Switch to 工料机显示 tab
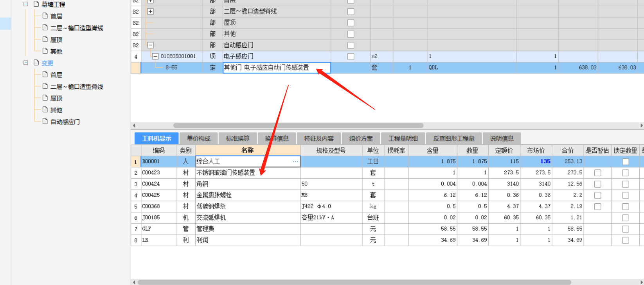The height and width of the screenshot is (285, 644). tap(157, 138)
